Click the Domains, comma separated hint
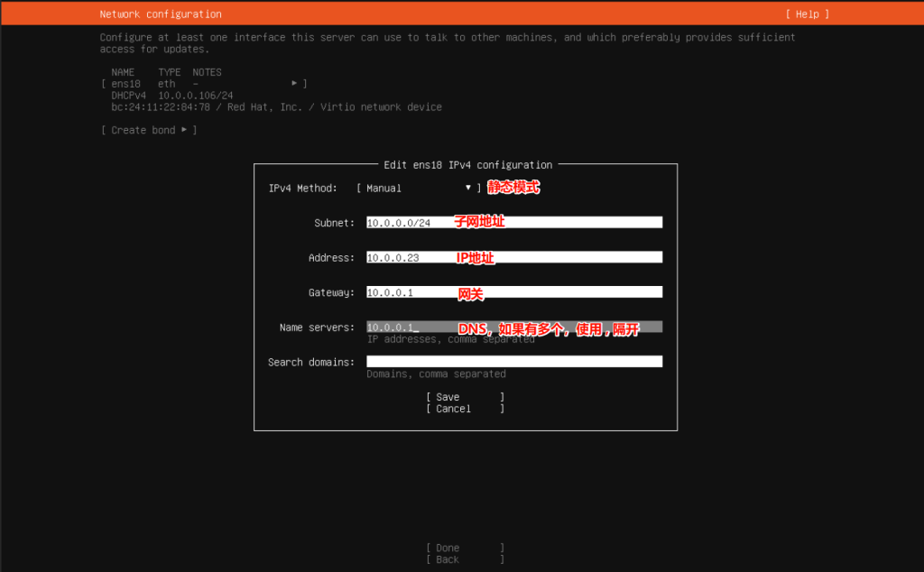This screenshot has height=572, width=924. [436, 374]
